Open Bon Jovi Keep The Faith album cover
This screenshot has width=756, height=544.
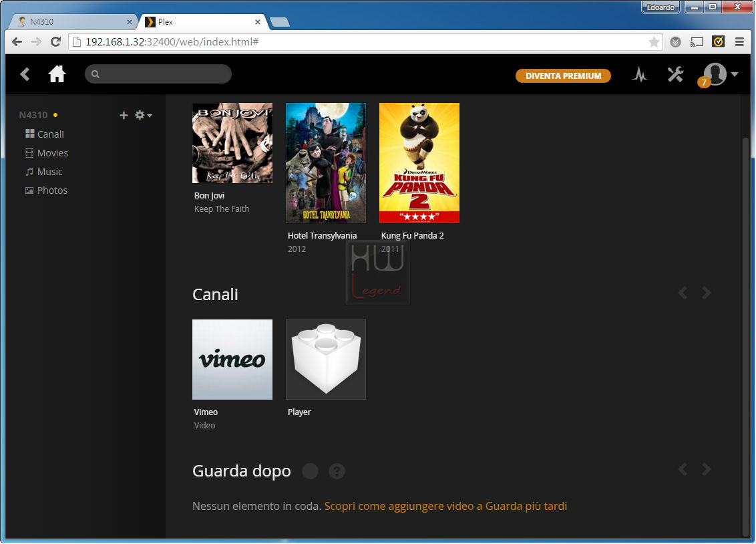(x=232, y=143)
